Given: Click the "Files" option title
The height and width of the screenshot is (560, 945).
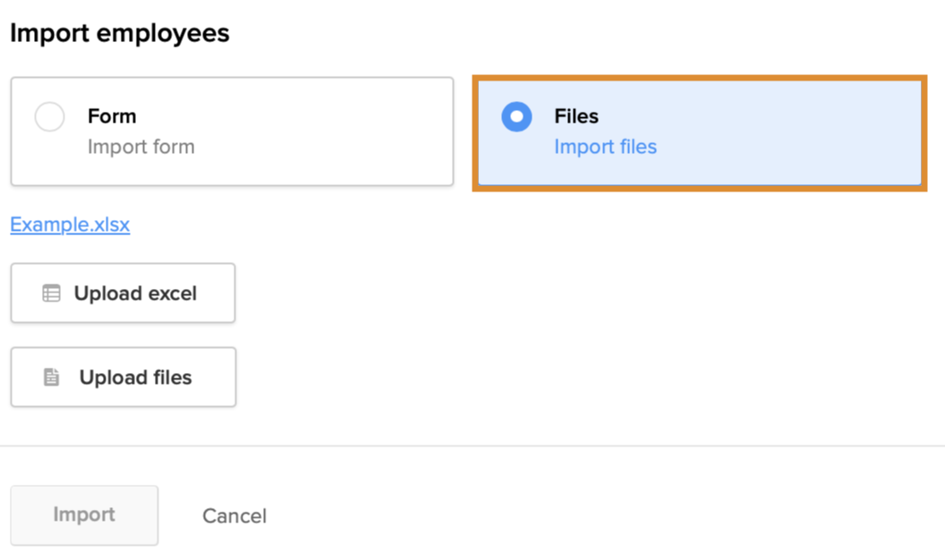Looking at the screenshot, I should coord(576,116).
